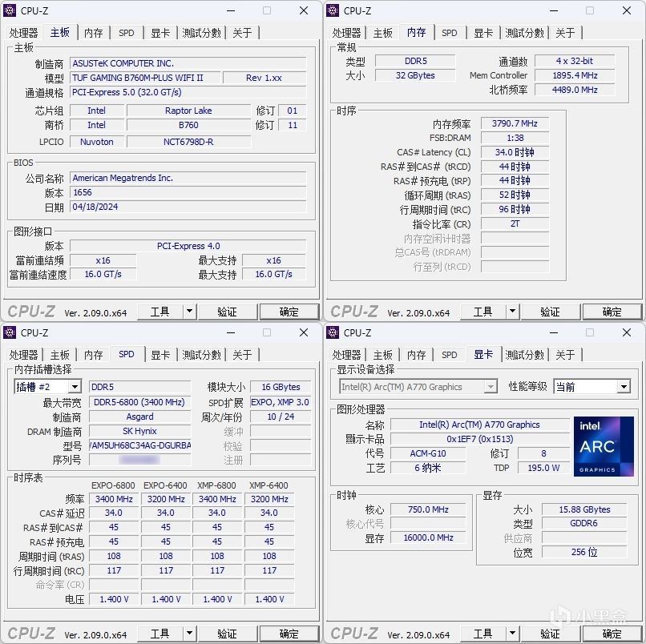Viewport: 646px width, 644px height.
Task: Expand 工具 dropdown arrow in mainboard window
Action: pos(189,312)
